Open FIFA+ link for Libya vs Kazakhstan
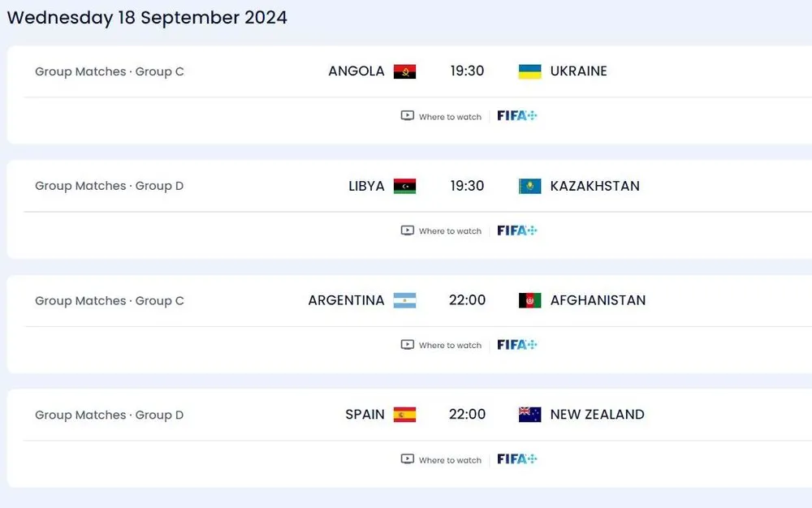Screen dimensions: 812x508 (517, 230)
